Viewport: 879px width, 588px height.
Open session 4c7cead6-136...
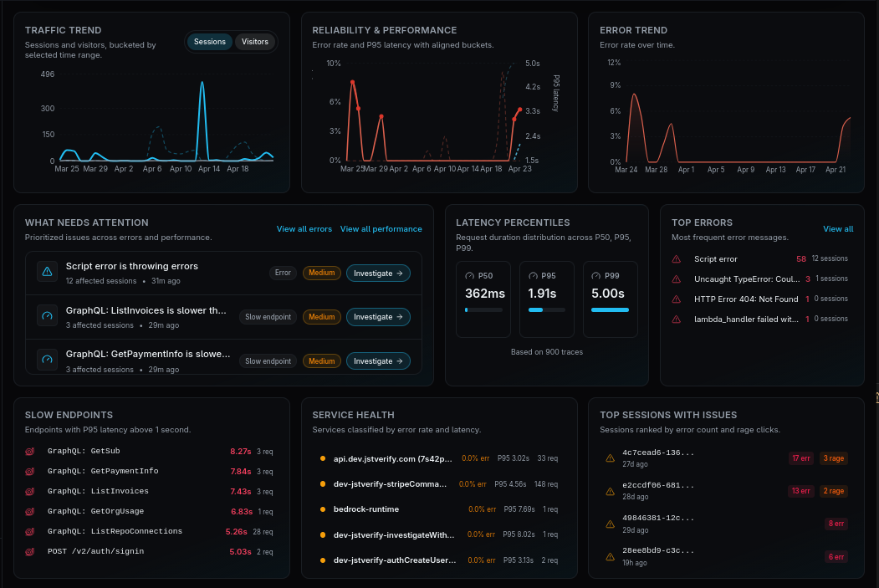point(726,458)
